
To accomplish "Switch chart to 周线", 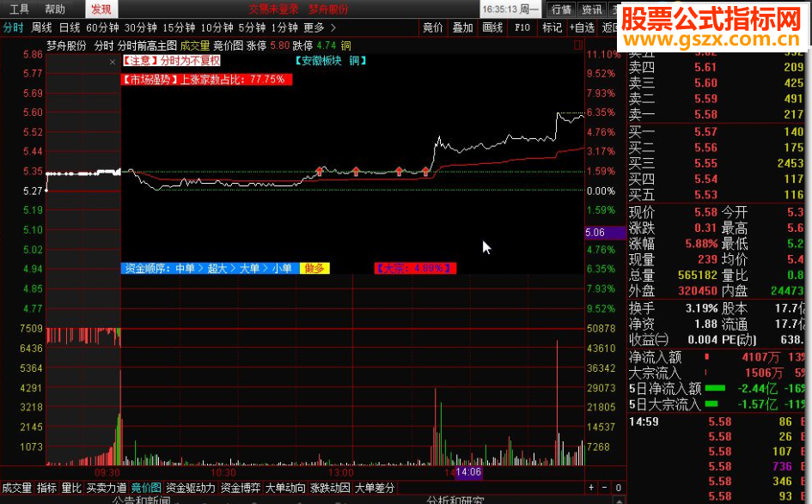I will 41,27.
